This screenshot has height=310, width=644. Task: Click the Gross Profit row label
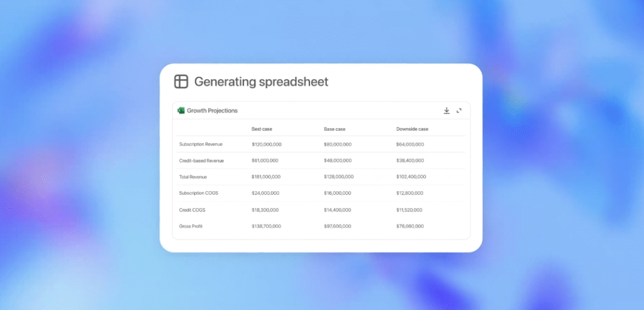191,226
